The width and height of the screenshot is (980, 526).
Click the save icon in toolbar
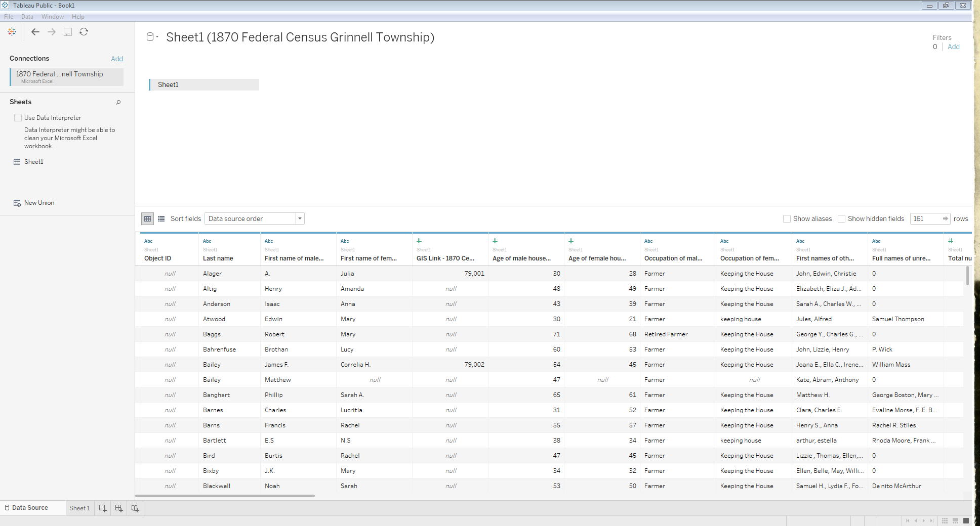68,32
